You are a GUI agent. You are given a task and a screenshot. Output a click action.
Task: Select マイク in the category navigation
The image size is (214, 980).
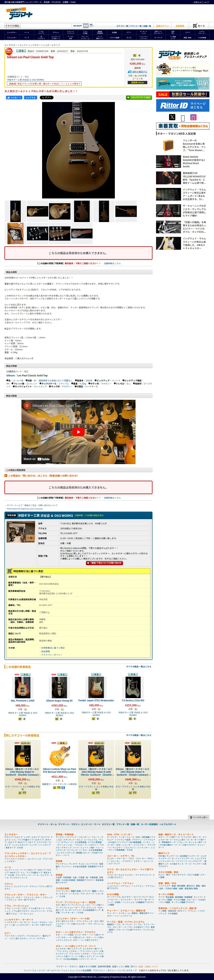point(187,33)
